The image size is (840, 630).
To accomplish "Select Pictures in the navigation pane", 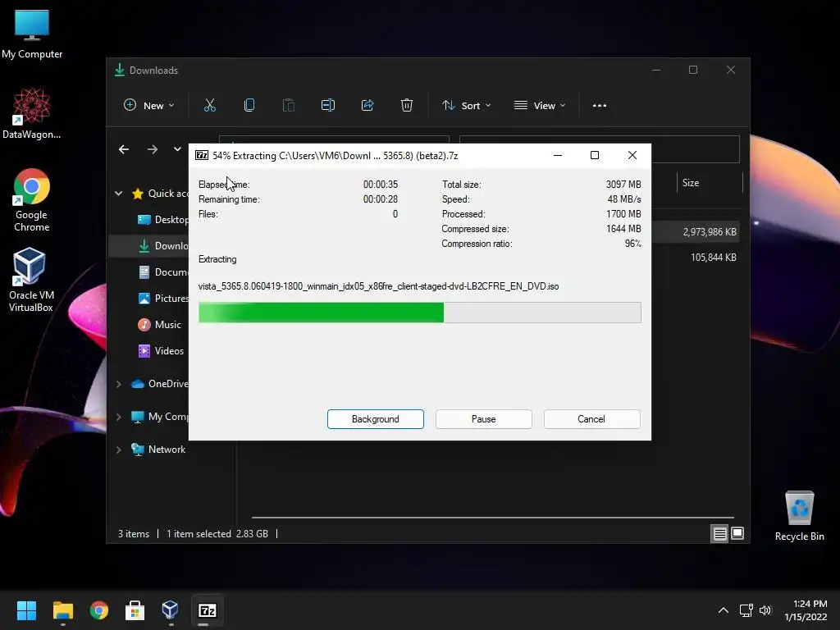I will pyautogui.click(x=163, y=299).
